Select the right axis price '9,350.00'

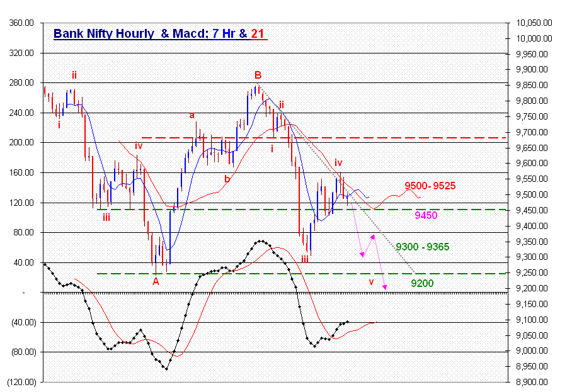532,242
